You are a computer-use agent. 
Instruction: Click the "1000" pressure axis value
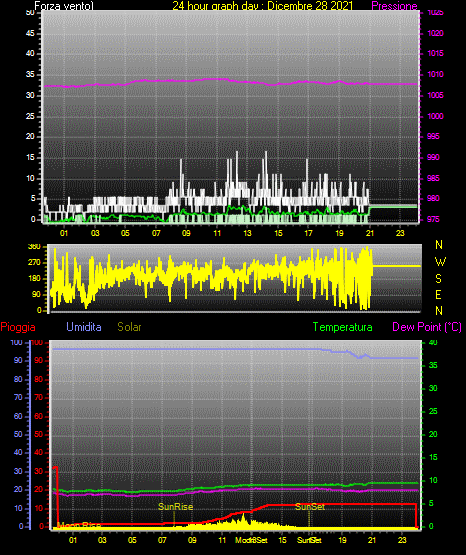(x=435, y=116)
